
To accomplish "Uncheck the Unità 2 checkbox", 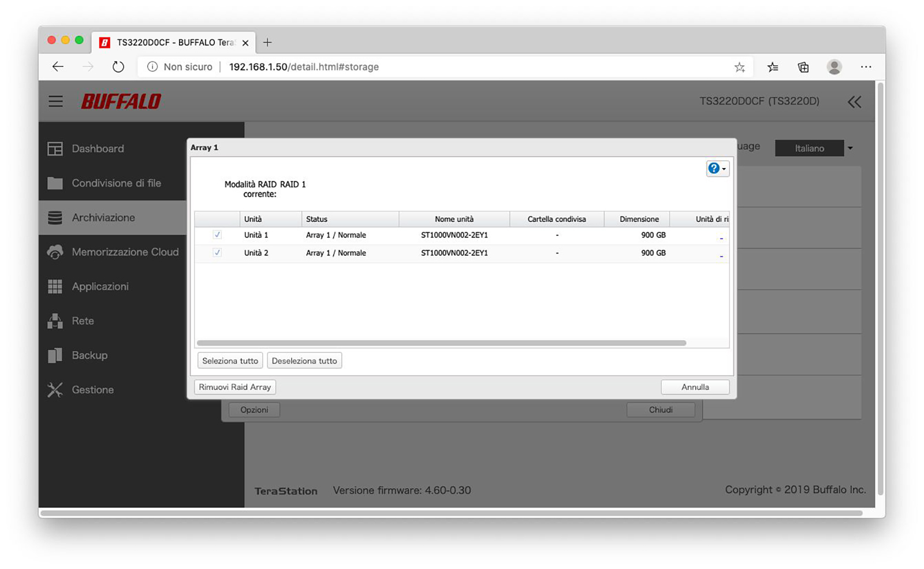I will coord(217,253).
